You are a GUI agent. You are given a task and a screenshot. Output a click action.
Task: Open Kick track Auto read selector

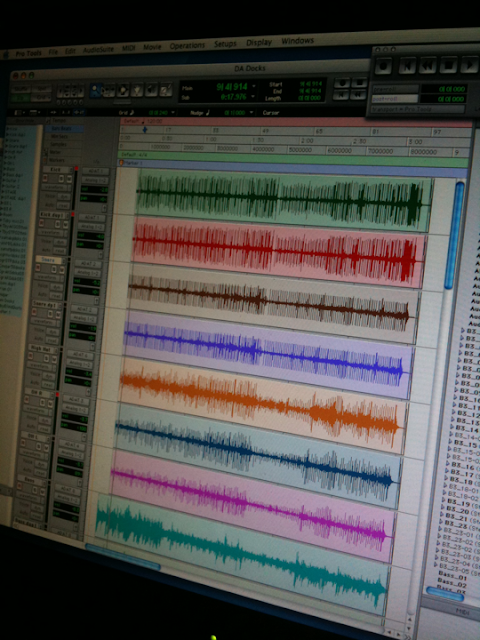pos(62,204)
